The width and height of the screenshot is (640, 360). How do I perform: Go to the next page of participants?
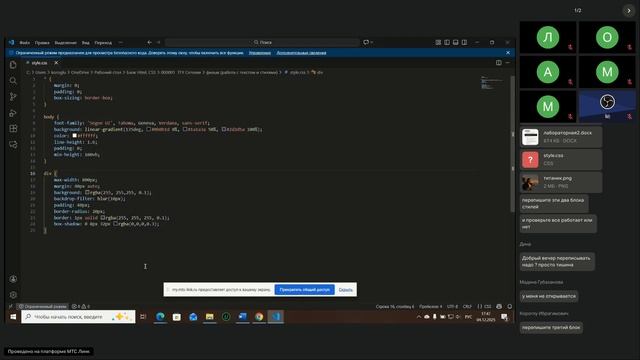tap(629, 11)
